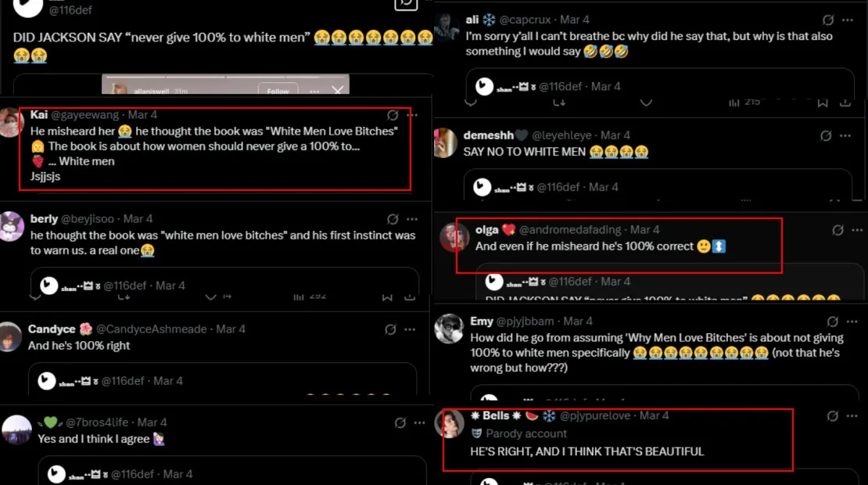This screenshot has height=485, width=868.
Task: Close the embedded story with the X
Action: (337, 92)
